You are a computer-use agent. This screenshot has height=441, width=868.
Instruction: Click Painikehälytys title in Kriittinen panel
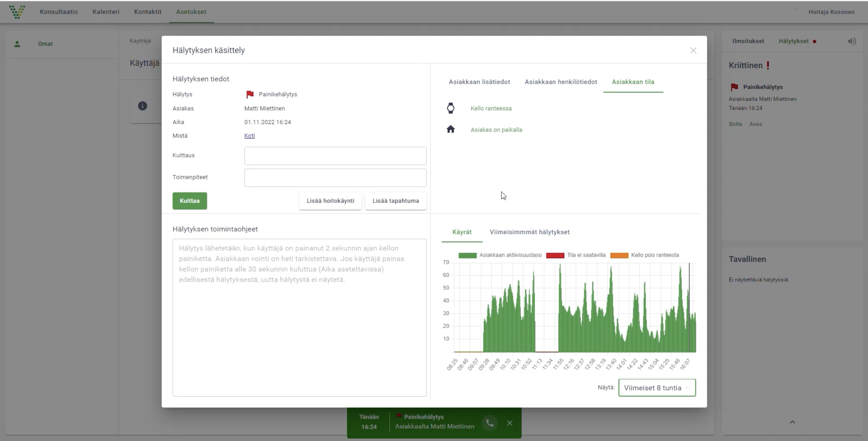763,87
